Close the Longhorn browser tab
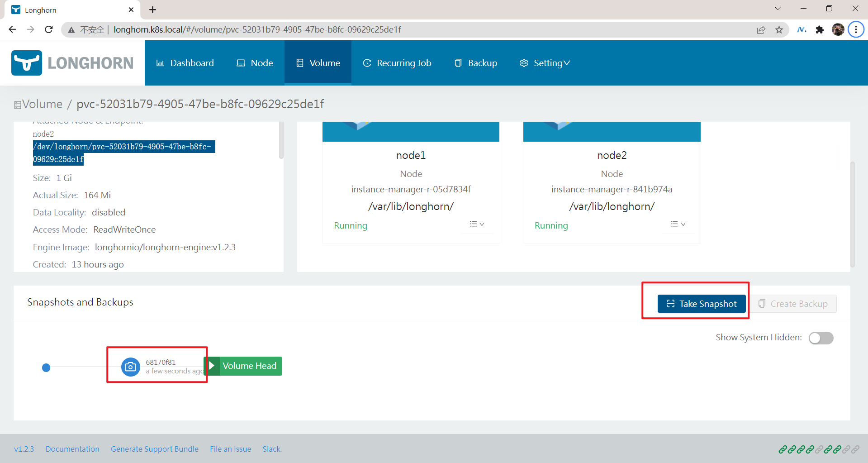This screenshot has width=868, height=463. (131, 10)
